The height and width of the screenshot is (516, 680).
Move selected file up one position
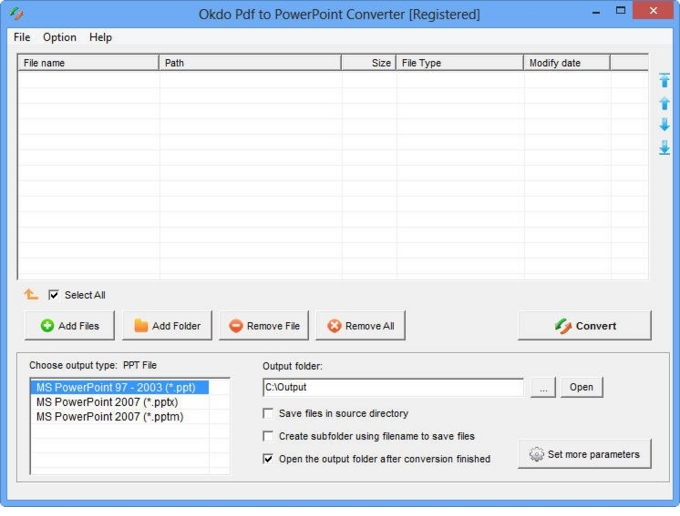(664, 103)
